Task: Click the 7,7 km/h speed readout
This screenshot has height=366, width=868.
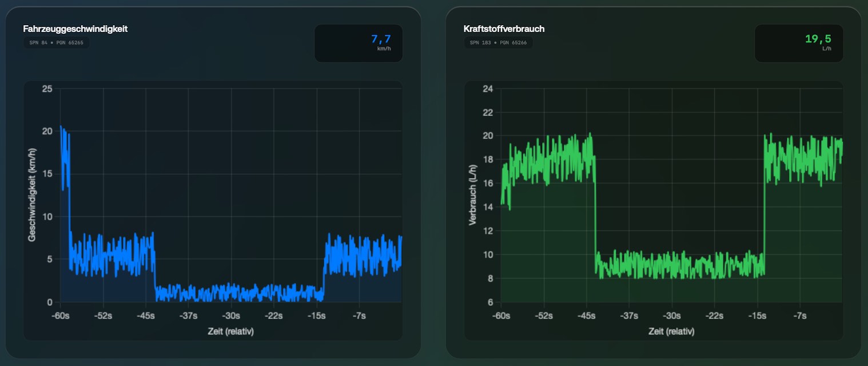Action: point(381,39)
